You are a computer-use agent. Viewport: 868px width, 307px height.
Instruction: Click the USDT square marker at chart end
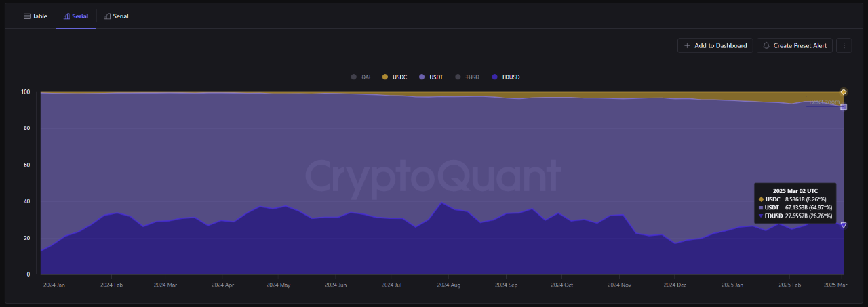click(844, 106)
